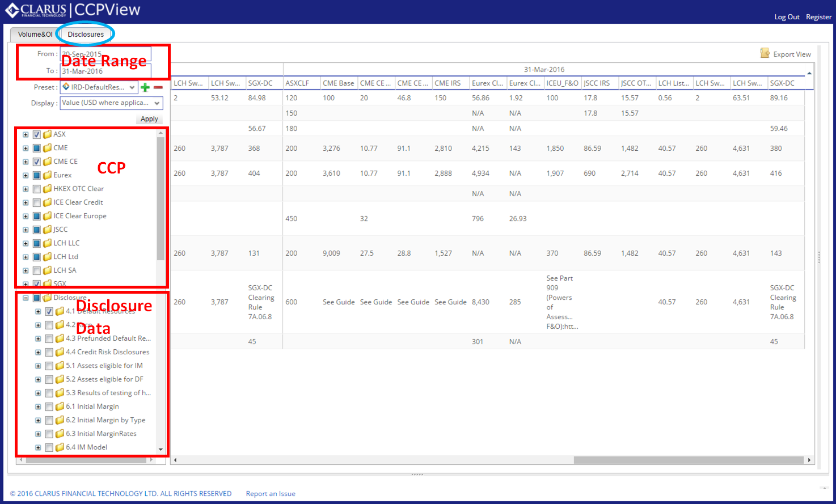The height and width of the screenshot is (504, 836).
Task: Click the table scroll-right arrow
Action: pos(809,460)
